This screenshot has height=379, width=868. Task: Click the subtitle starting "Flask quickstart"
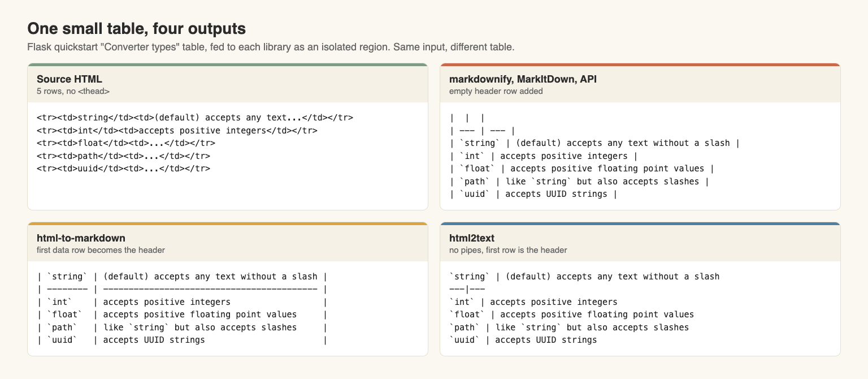click(x=271, y=47)
